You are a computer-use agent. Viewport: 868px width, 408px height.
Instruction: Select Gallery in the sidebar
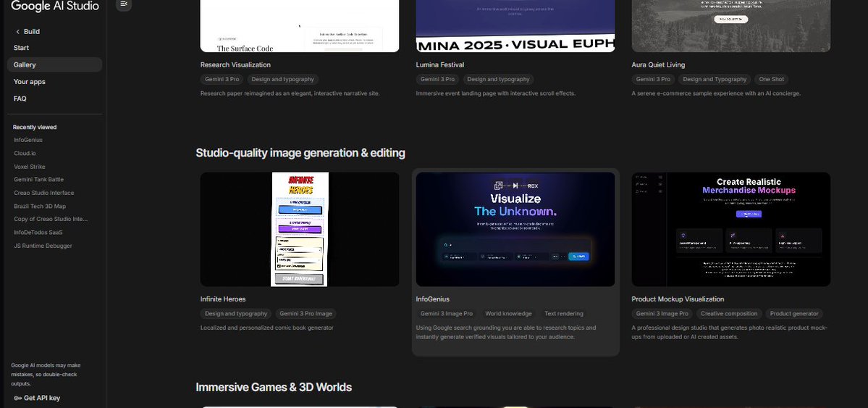(55, 64)
